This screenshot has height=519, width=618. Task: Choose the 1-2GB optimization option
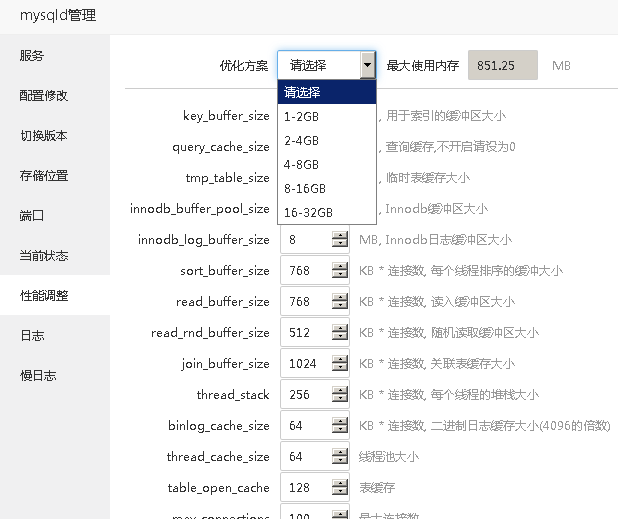(x=327, y=116)
